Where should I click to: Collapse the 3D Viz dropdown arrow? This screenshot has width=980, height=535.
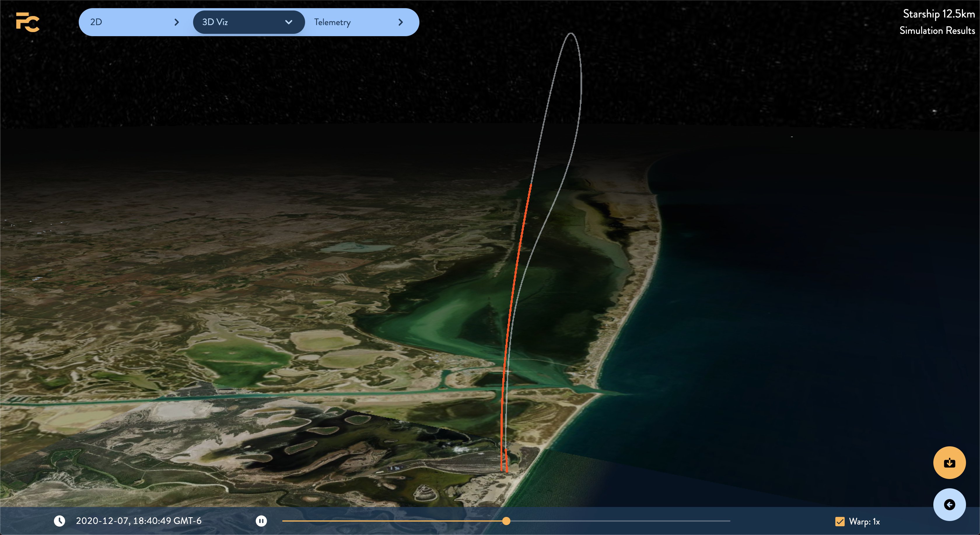289,22
